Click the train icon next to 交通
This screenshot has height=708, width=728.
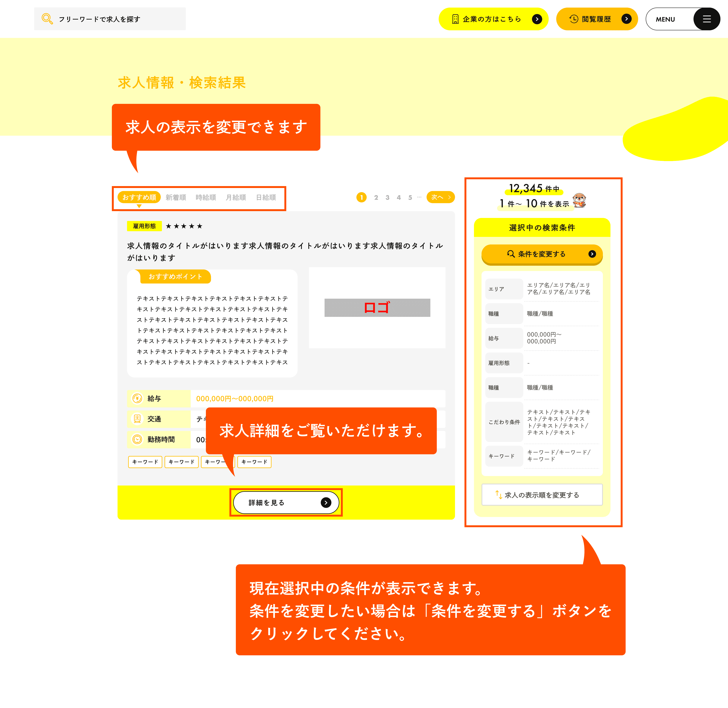138,419
